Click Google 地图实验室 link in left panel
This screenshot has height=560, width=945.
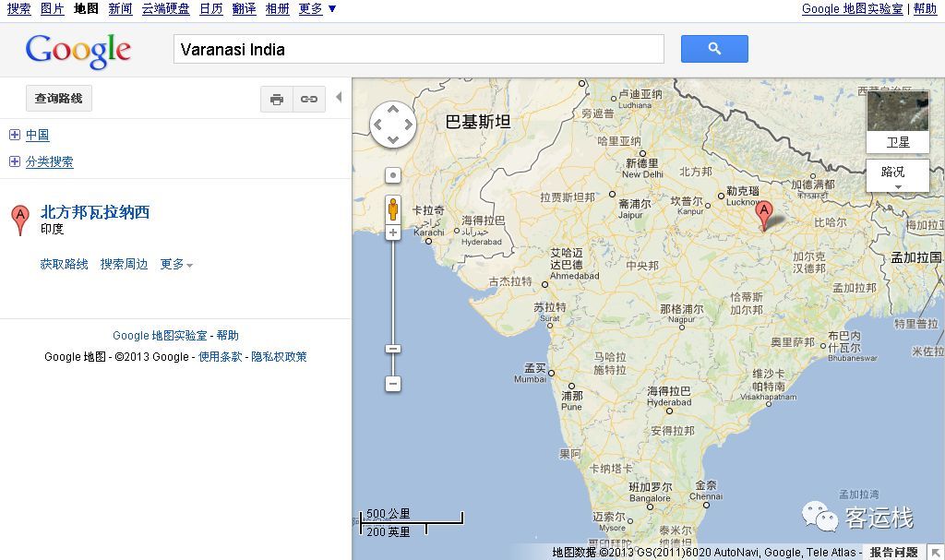160,336
